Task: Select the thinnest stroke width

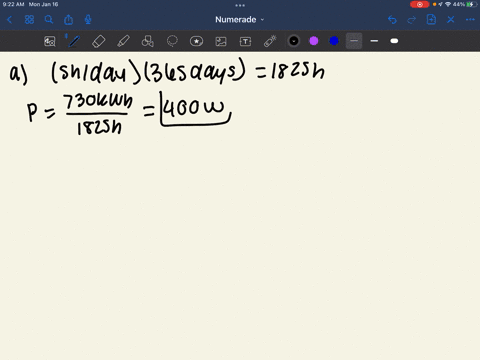Action: click(354, 41)
